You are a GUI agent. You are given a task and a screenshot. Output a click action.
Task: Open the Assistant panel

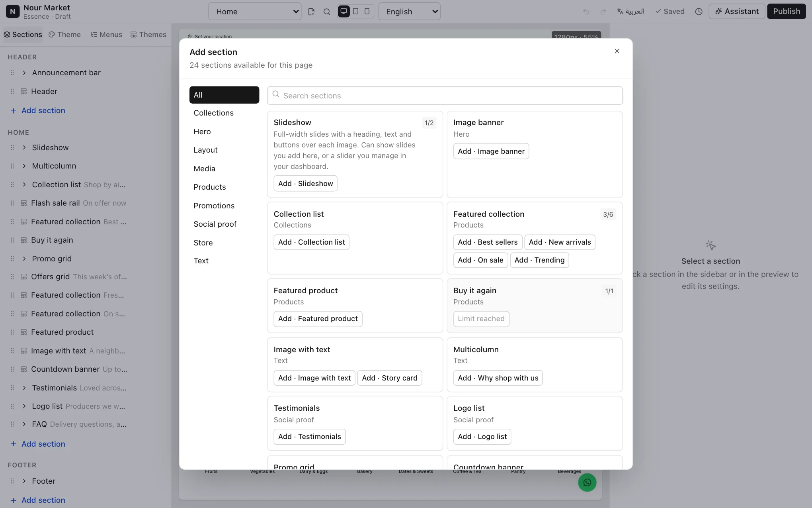pyautogui.click(x=737, y=12)
